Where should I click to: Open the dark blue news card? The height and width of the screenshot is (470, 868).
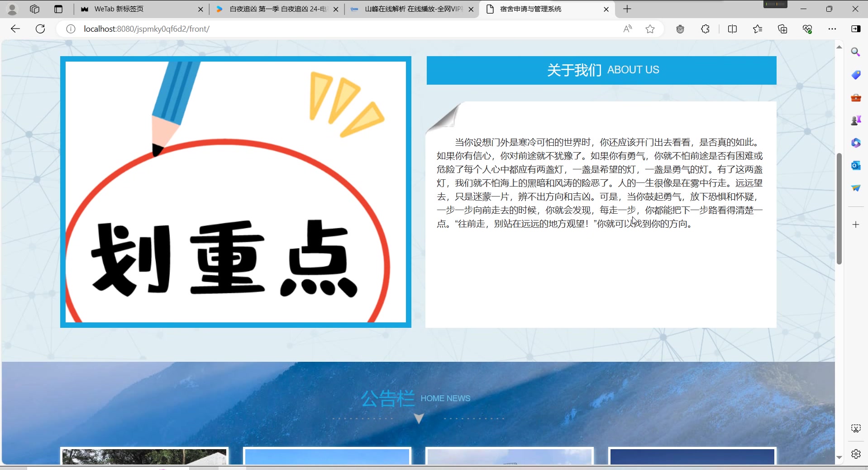click(692, 456)
